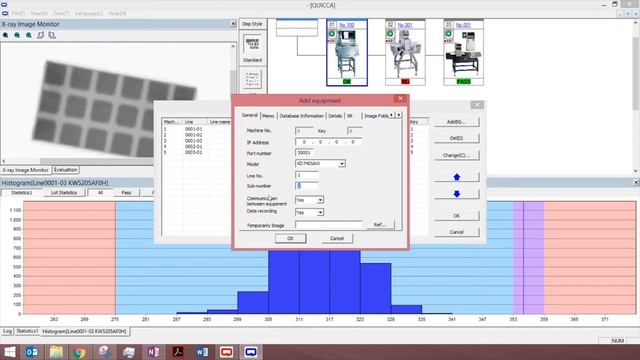Viewport: 640px width, 360px height.
Task: Click Cancel in the equipment list dialog
Action: pos(456,232)
